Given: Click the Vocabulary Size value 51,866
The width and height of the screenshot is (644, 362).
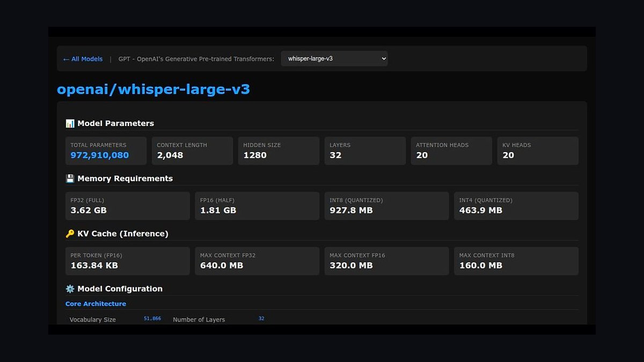Looking at the screenshot, I should pyautogui.click(x=152, y=319).
